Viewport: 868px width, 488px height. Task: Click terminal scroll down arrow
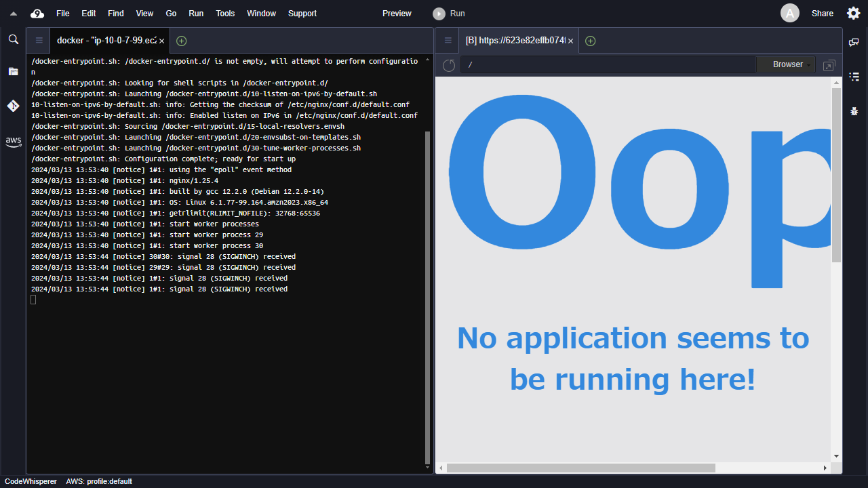click(427, 468)
